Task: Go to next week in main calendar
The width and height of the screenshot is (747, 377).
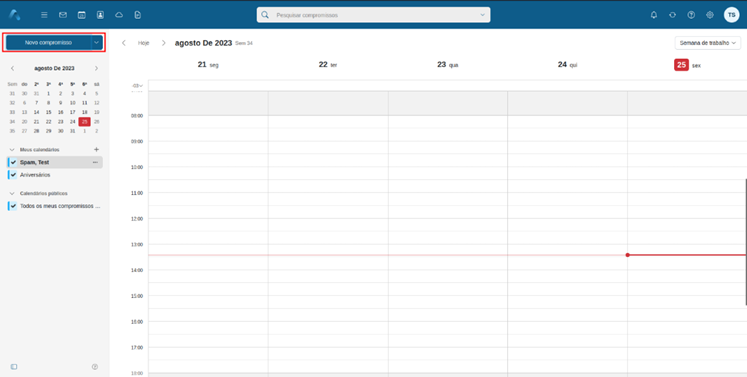Action: coord(163,43)
